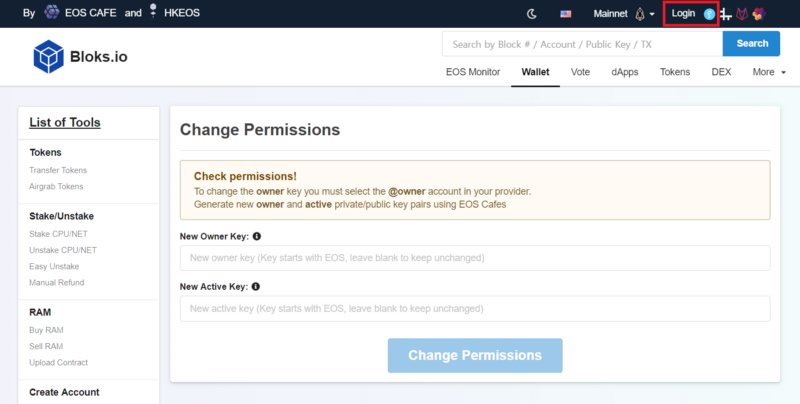Image resolution: width=800 pixels, height=404 pixels.
Task: Switch to the Vote tab
Action: 580,72
